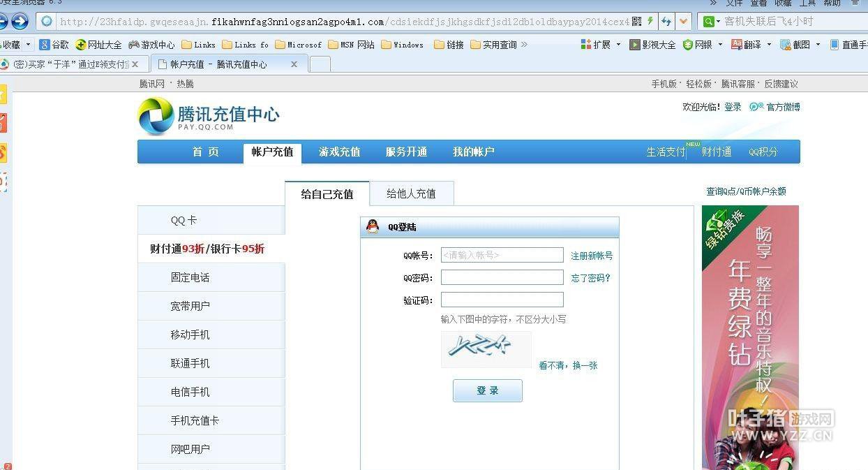Open the search engine selector dropdown arrow
The width and height of the screenshot is (868, 470).
(718, 22)
